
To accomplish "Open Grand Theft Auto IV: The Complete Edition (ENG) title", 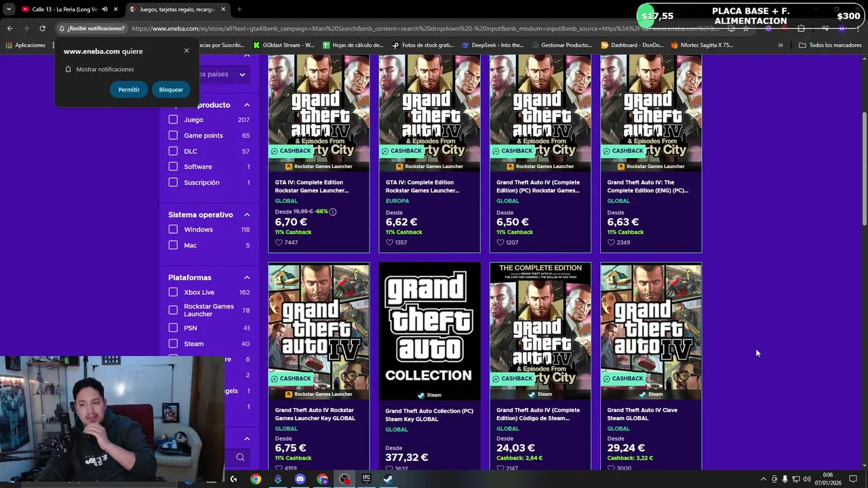I will (x=648, y=186).
